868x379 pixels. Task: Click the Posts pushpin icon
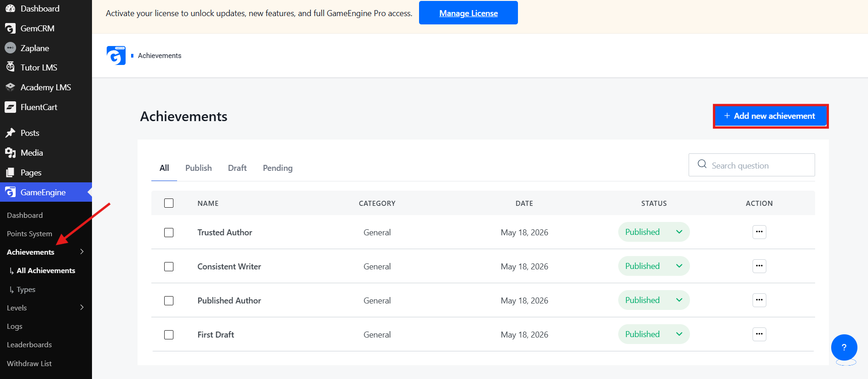pyautogui.click(x=10, y=133)
